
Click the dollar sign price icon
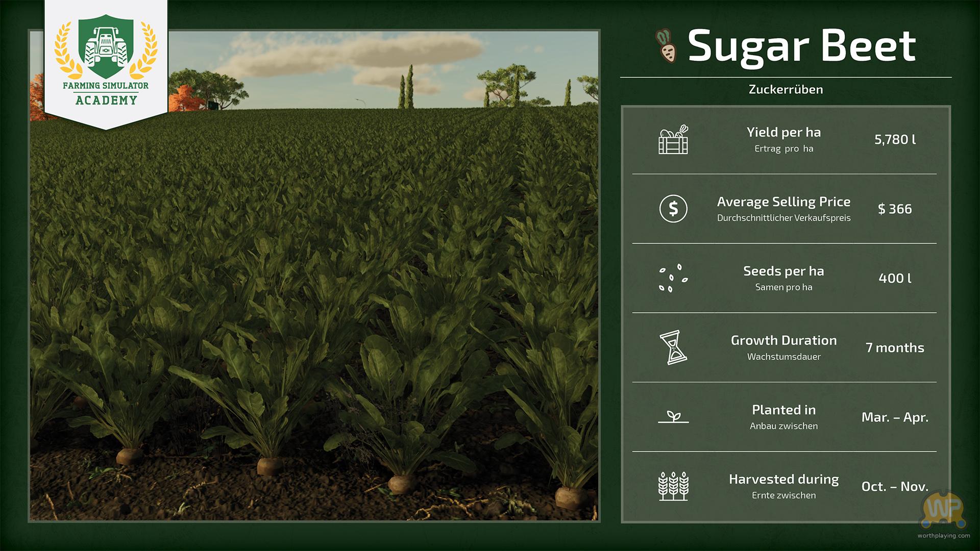point(673,209)
